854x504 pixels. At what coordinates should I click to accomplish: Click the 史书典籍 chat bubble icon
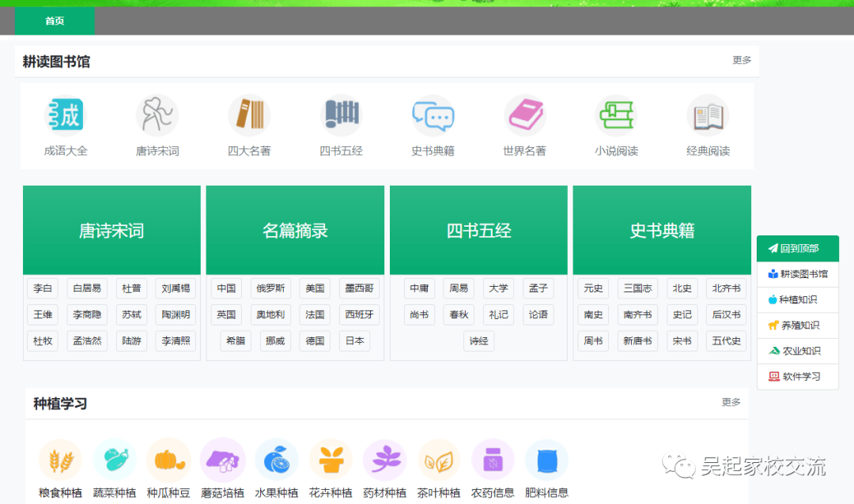[433, 116]
